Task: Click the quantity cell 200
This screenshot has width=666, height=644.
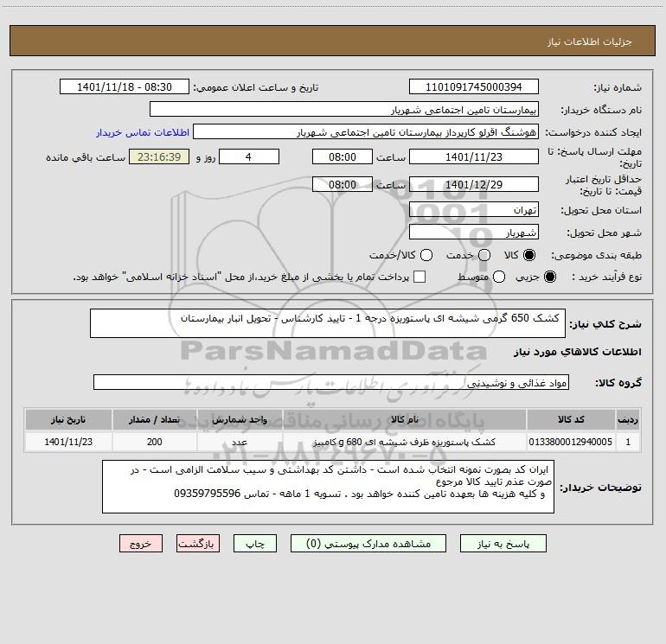Action: click(154, 442)
